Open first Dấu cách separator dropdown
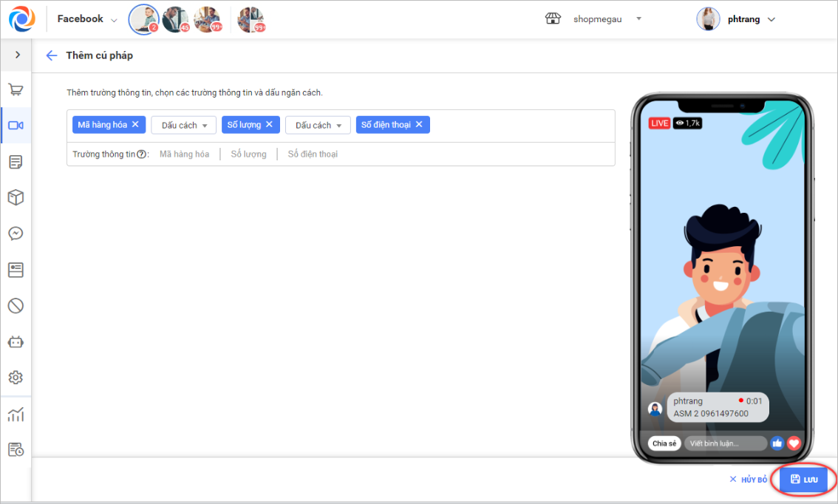Screen dimensions: 838x504 [x=184, y=125]
